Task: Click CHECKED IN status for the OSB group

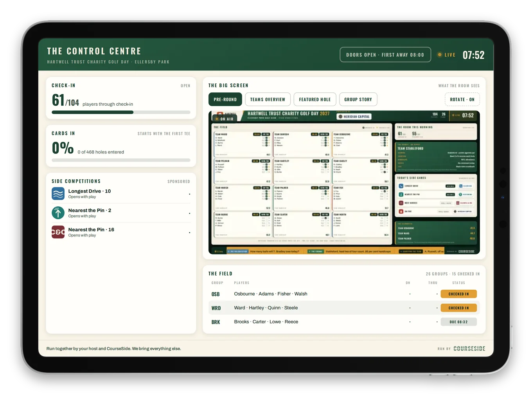Action: [459, 294]
